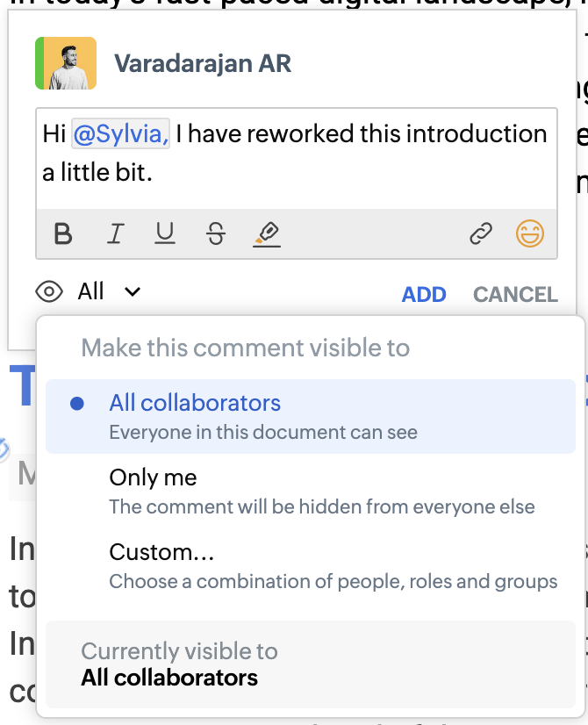The image size is (588, 725).
Task: Choose Only me visibility option
Action: (x=153, y=478)
